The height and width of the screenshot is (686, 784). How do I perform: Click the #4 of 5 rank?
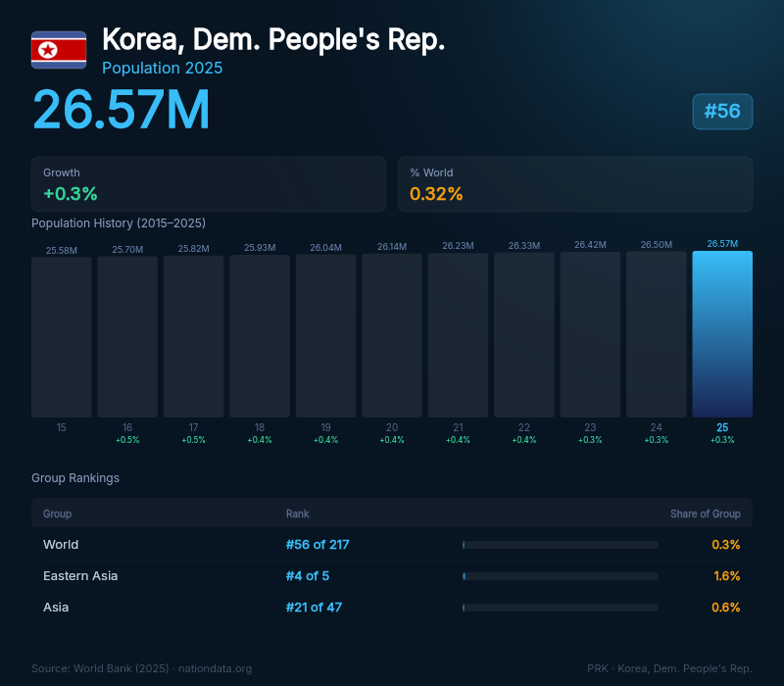click(308, 576)
